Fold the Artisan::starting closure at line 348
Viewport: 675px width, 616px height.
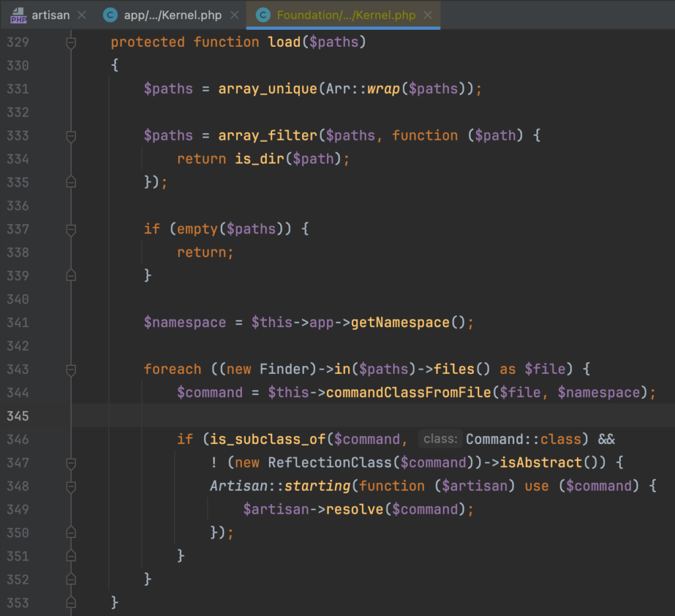(71, 487)
